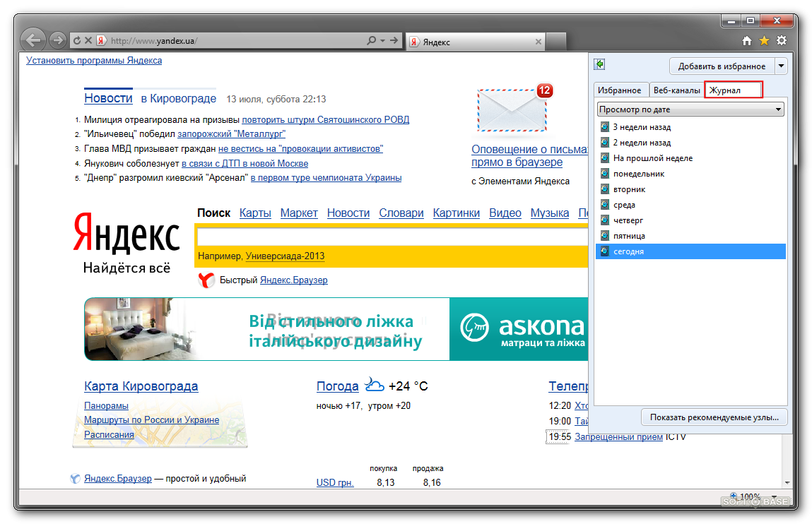Switch to the "Веб-каналы" tab

coord(676,90)
